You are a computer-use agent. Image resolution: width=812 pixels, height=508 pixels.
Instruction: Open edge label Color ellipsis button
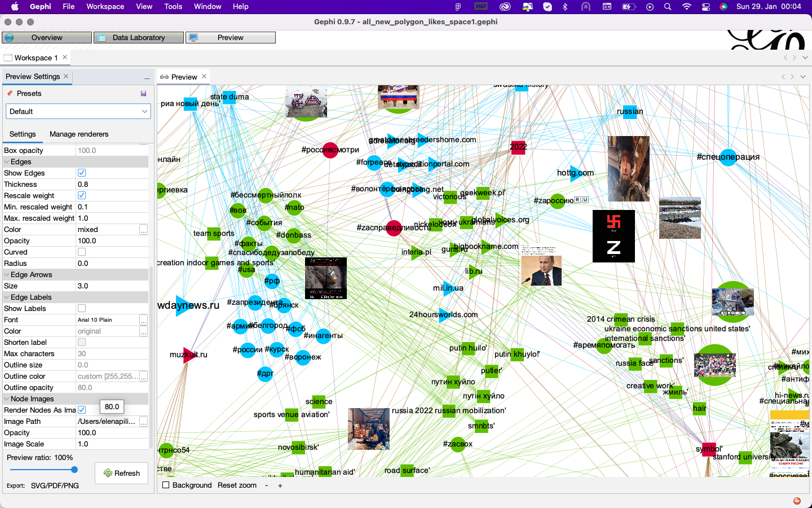pos(144,331)
